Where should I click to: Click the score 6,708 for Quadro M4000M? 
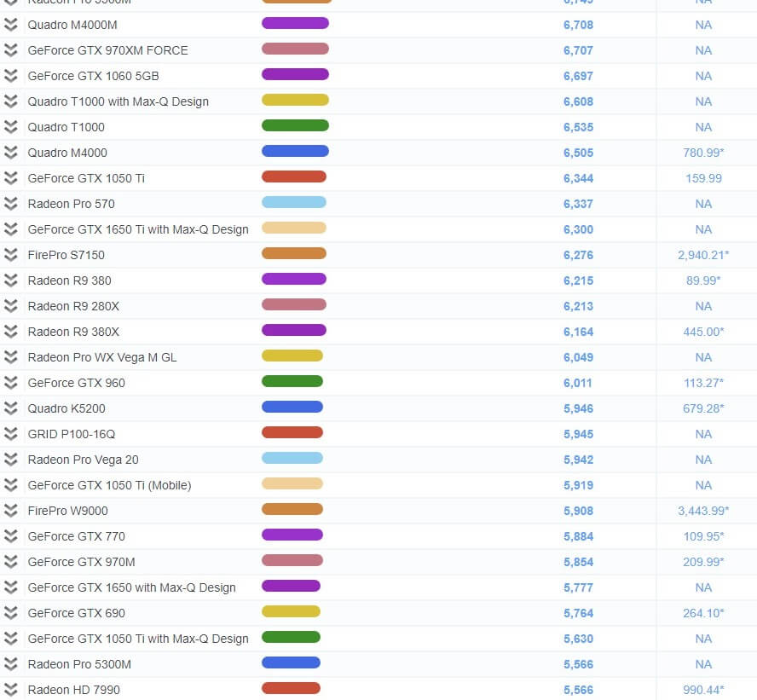tap(578, 25)
